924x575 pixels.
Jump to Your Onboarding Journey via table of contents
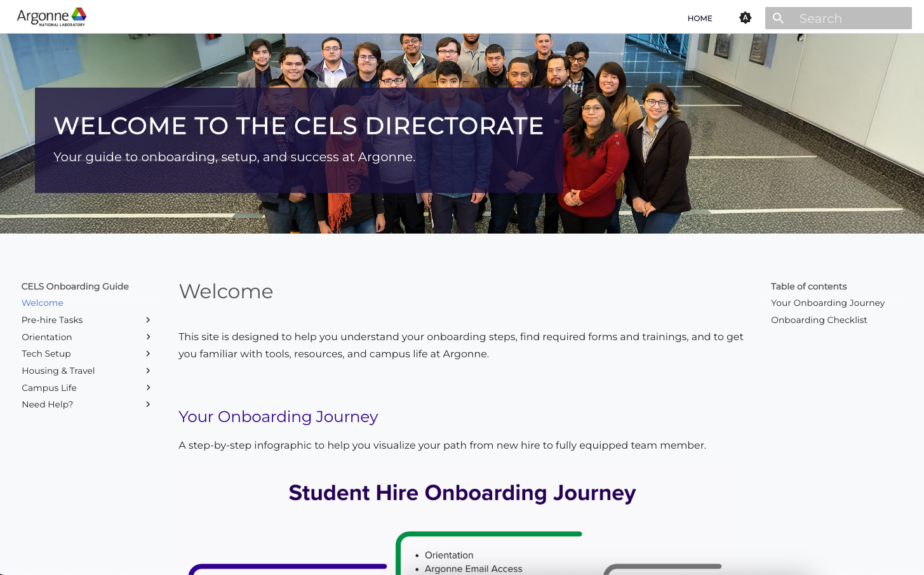pos(827,303)
